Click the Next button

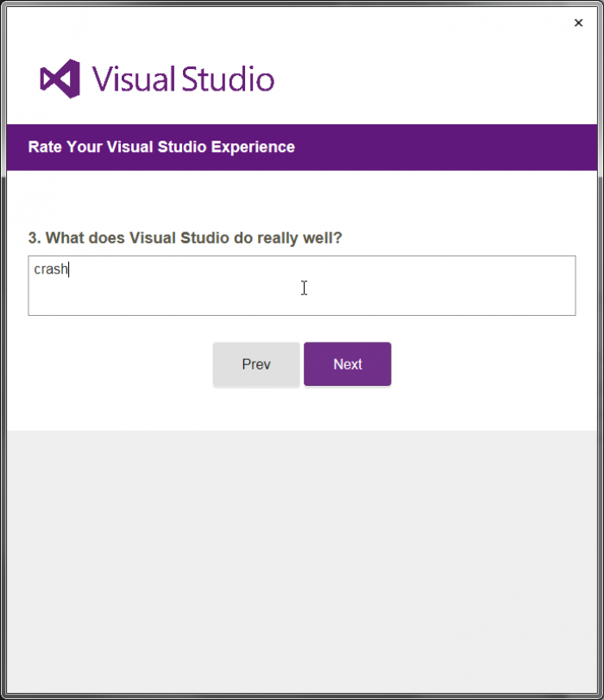(348, 364)
